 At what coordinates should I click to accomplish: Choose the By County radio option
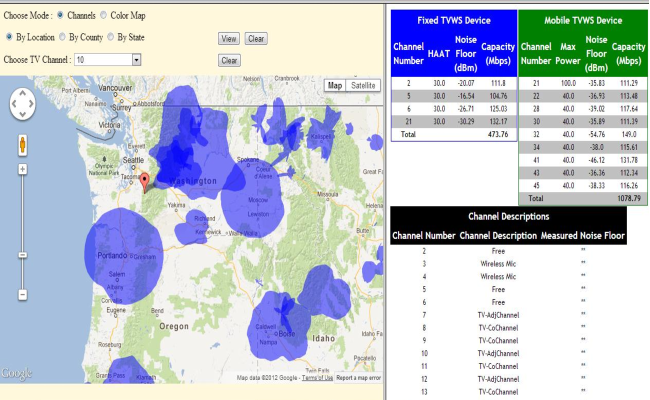tap(63, 37)
